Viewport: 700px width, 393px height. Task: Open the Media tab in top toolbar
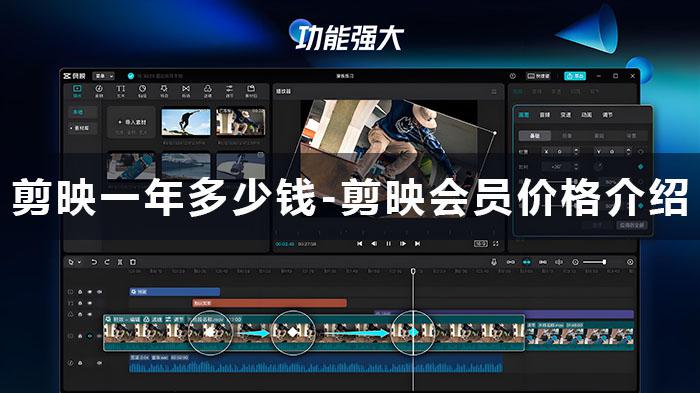click(x=77, y=91)
